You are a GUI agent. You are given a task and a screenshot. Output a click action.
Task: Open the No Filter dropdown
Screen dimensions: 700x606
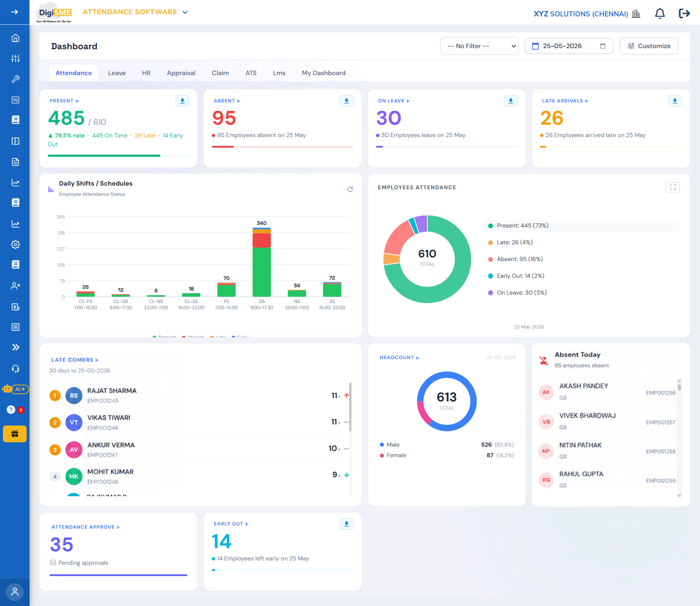click(479, 46)
